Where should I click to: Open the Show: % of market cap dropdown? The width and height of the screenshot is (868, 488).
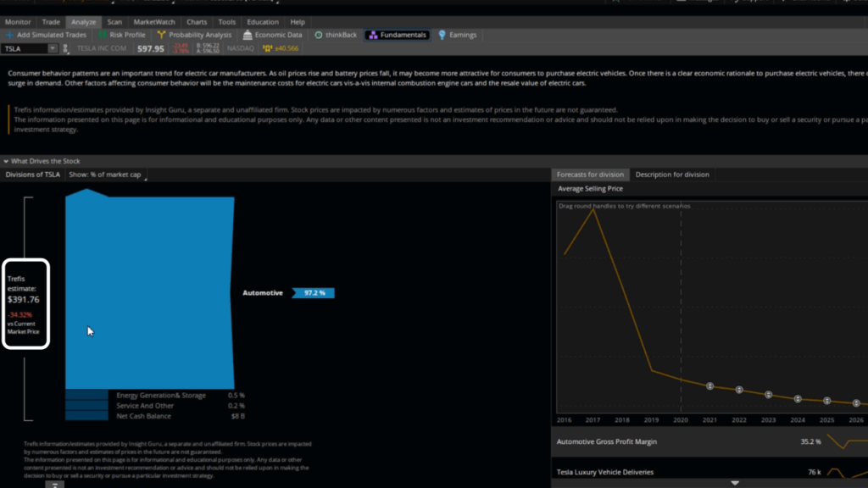click(107, 175)
